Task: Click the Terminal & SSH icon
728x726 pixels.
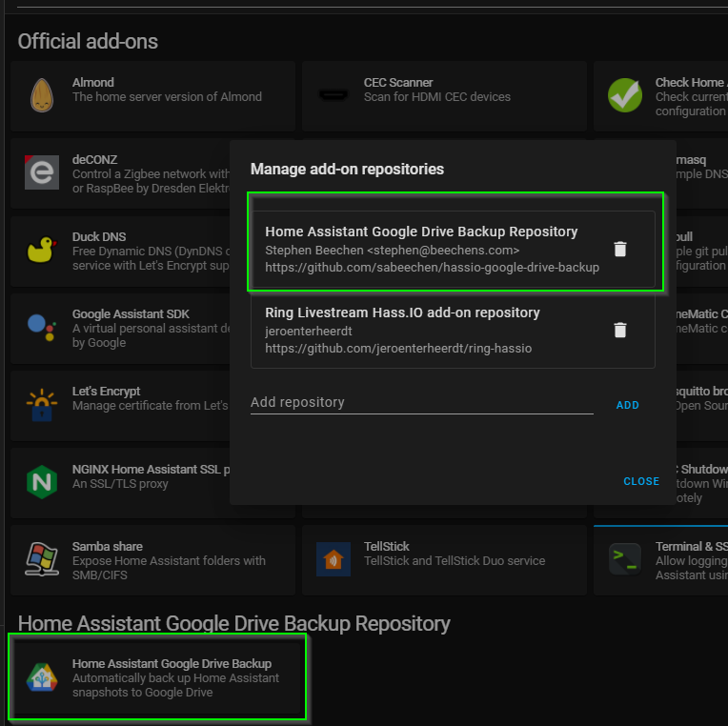Action: [x=625, y=559]
